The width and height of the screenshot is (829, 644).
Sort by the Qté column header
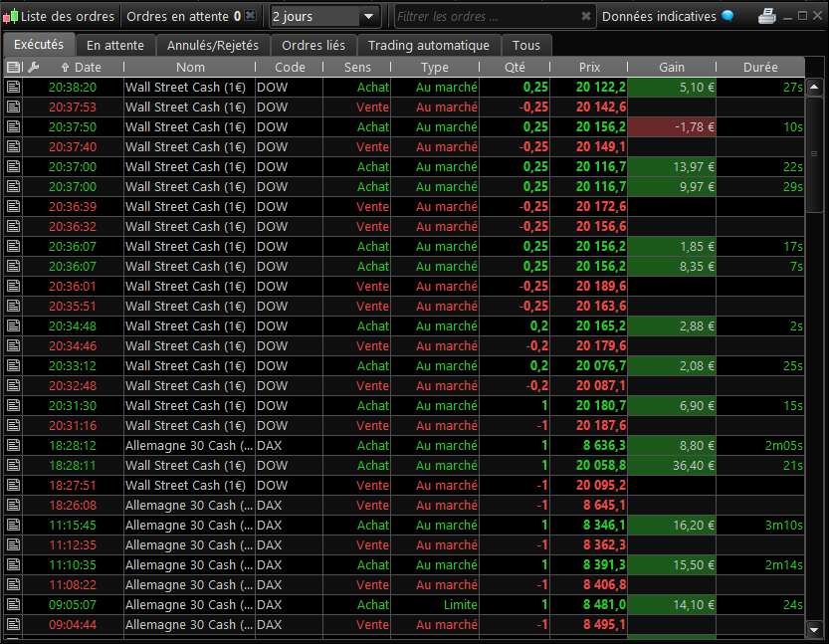[515, 67]
